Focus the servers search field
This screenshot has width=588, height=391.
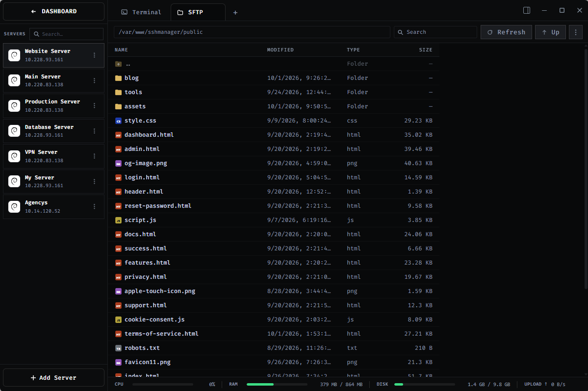(x=66, y=34)
